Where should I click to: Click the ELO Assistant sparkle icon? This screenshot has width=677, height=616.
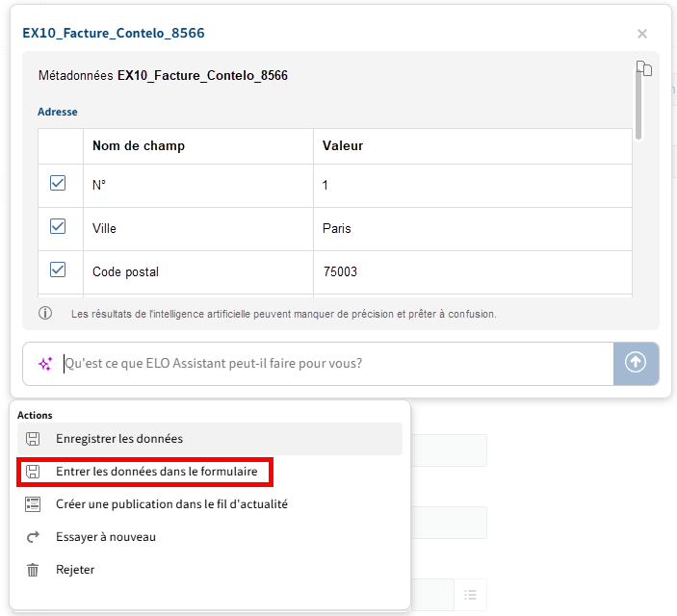(x=45, y=364)
